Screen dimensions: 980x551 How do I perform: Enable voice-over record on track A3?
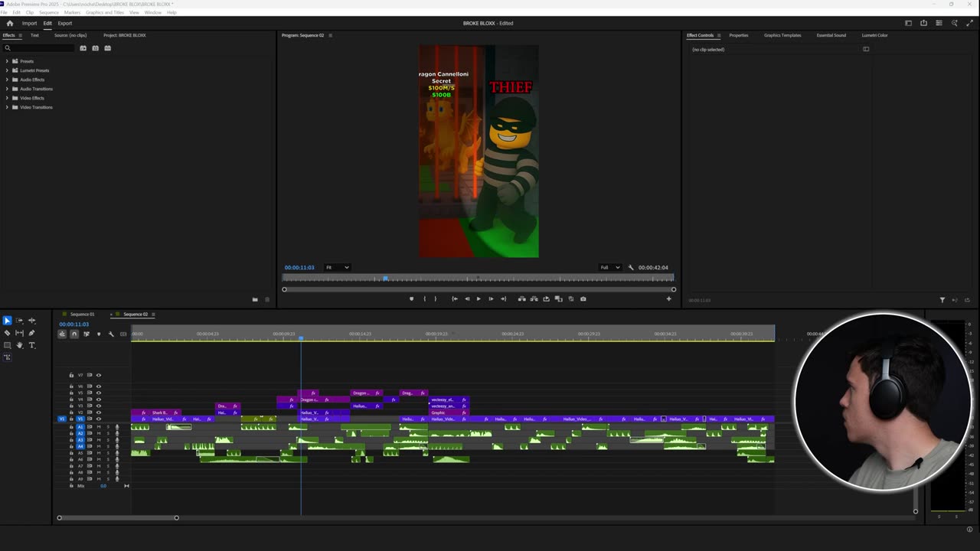pos(117,440)
